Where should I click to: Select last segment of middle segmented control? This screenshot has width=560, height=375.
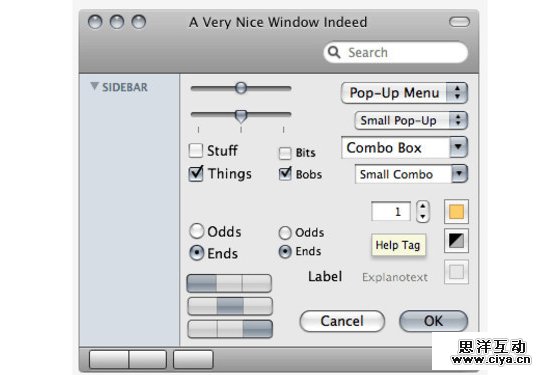point(258,306)
